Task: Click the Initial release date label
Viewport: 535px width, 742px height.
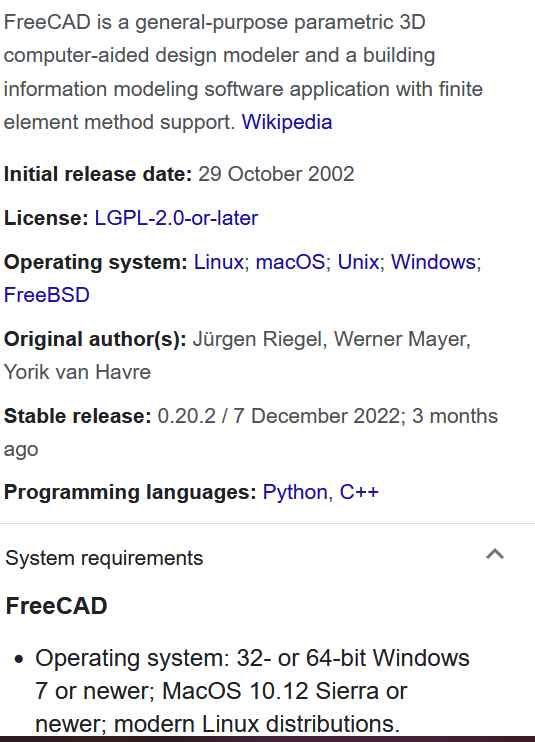Action: [98, 174]
